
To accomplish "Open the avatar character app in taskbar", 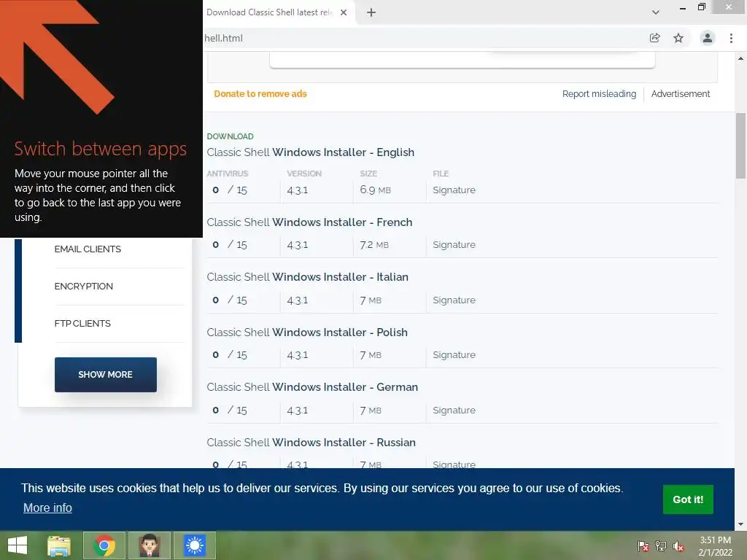I will click(x=150, y=545).
